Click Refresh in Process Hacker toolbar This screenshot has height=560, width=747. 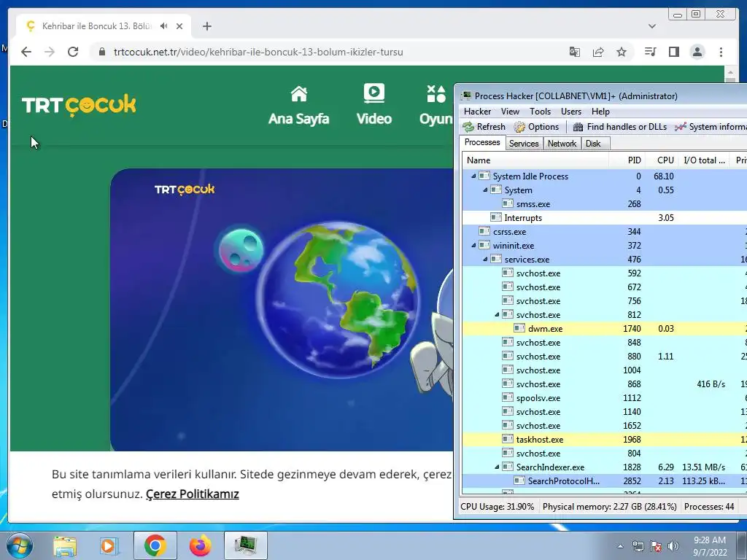coord(484,127)
